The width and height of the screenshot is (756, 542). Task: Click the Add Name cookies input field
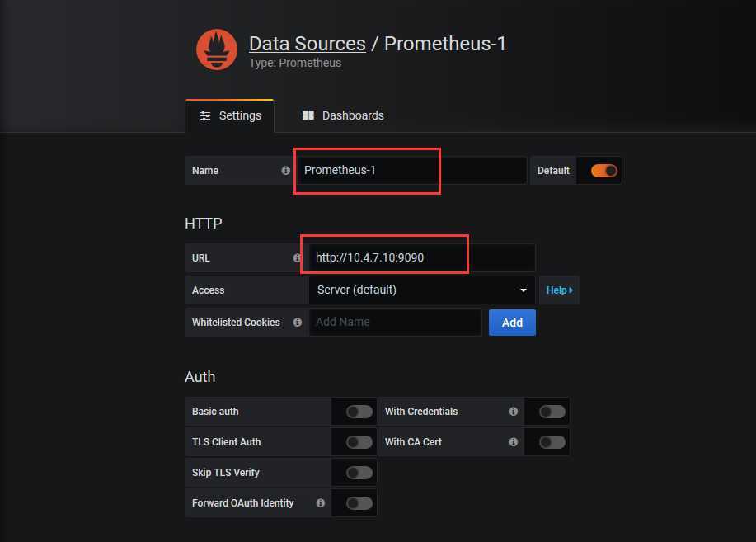click(x=396, y=322)
